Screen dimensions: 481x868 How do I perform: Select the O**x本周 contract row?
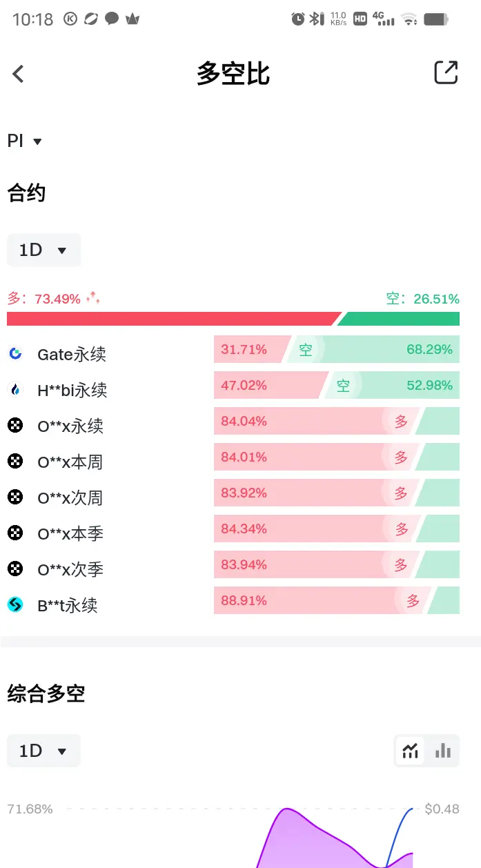[233, 462]
